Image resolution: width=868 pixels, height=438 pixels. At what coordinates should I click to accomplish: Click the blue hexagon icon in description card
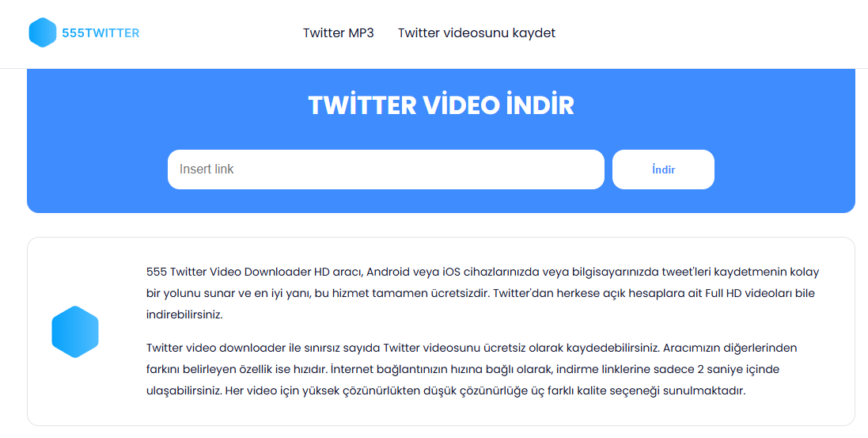[75, 332]
